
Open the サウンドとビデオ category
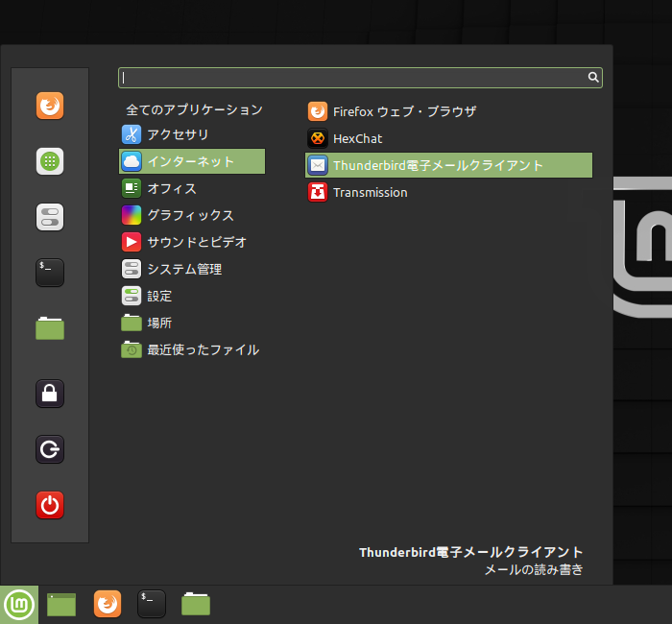coord(192,242)
